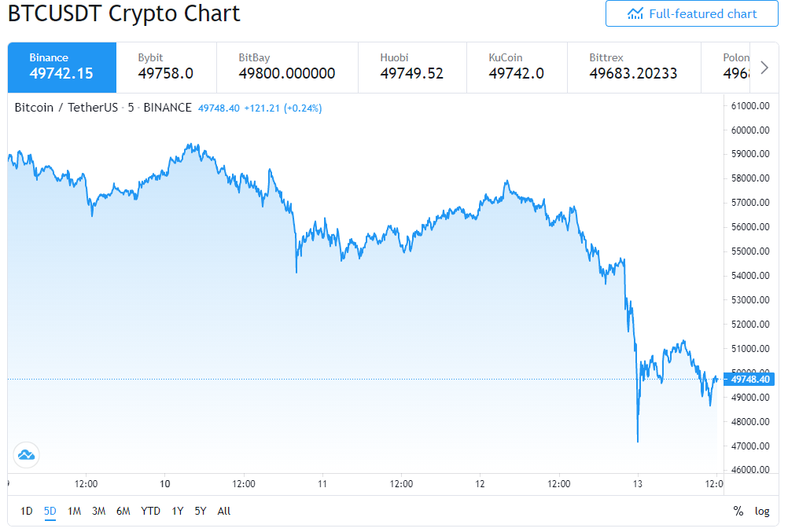This screenshot has width=788, height=532.
Task: Switch to Bittrex price tab
Action: pos(634,68)
